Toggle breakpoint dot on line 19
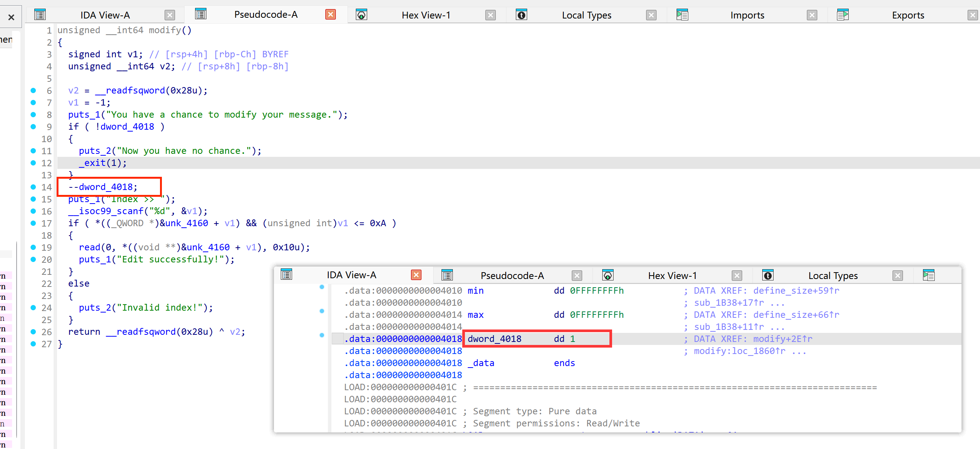 tap(33, 248)
